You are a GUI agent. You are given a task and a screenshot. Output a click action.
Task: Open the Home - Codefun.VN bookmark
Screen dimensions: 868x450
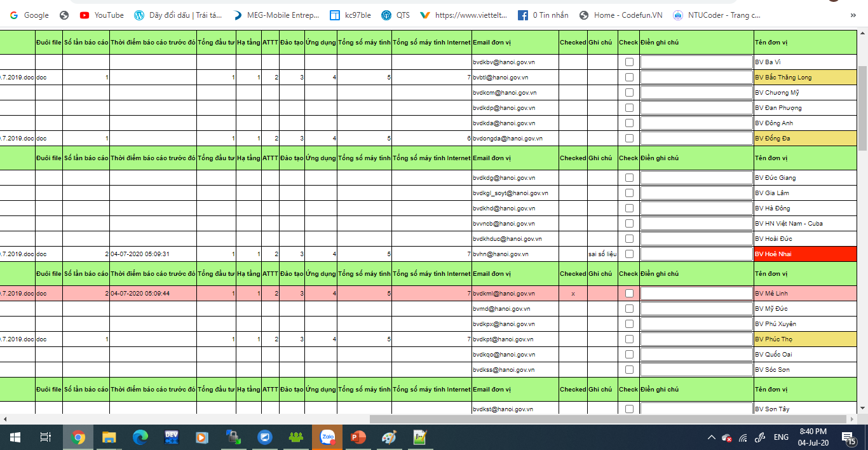[x=620, y=15]
